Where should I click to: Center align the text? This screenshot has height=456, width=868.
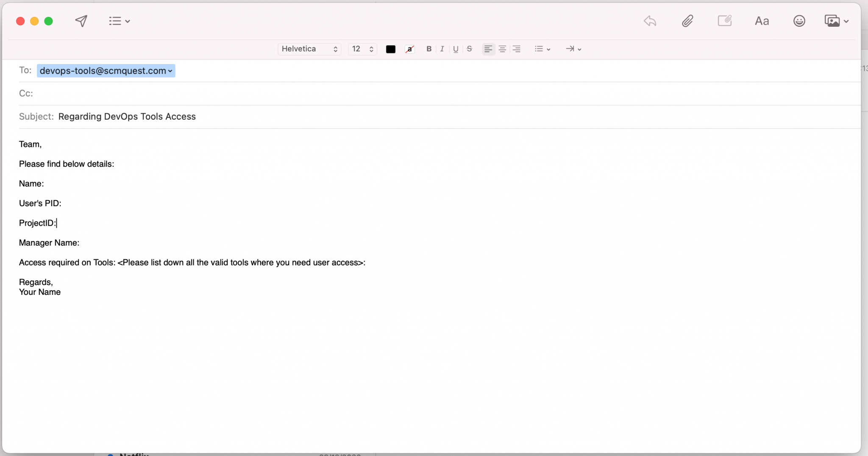pyautogui.click(x=502, y=49)
